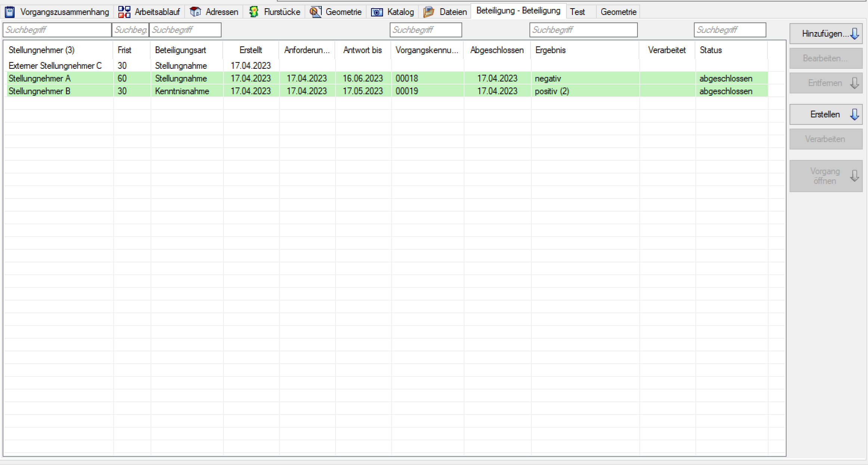868x465 pixels.
Task: Open the rightmost Geometrie tab
Action: (x=618, y=12)
